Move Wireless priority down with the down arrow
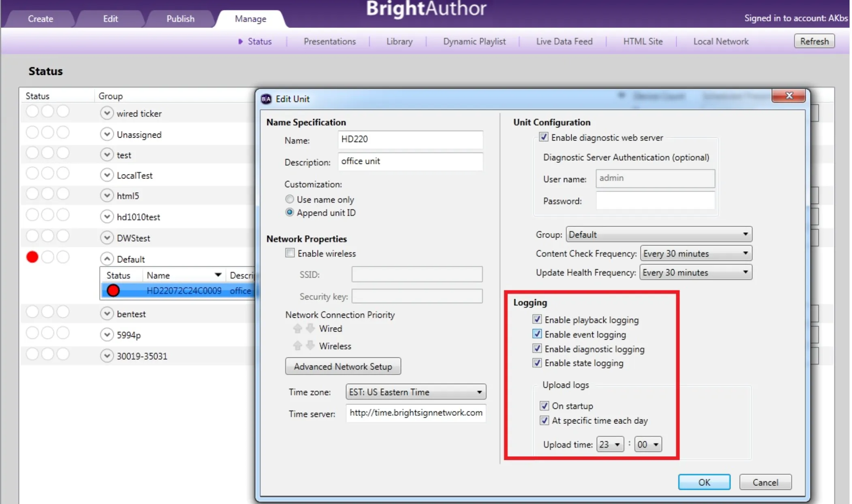Image resolution: width=852 pixels, height=504 pixels. point(310,346)
